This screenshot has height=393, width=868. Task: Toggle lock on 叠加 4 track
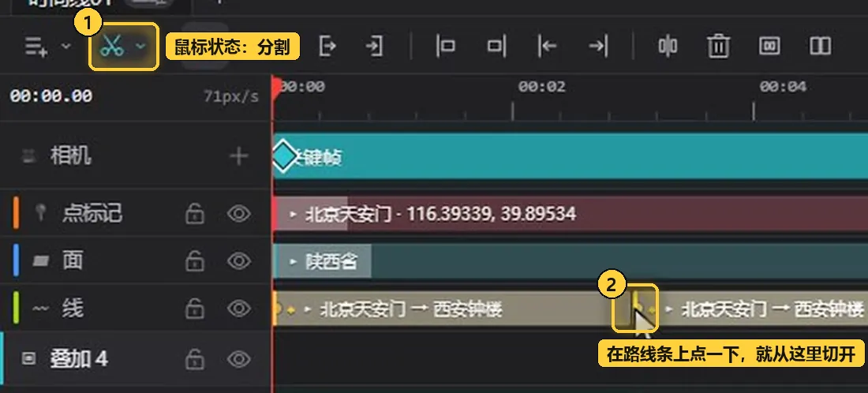click(x=194, y=359)
